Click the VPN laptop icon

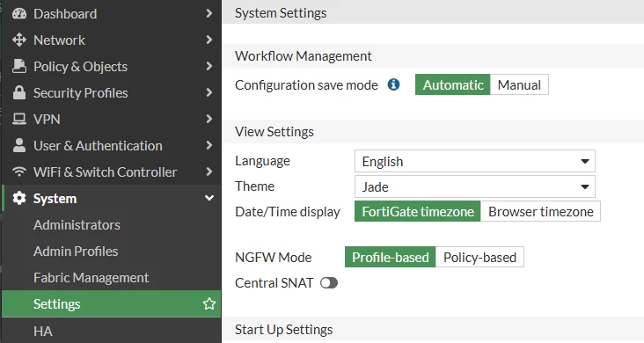[18, 119]
